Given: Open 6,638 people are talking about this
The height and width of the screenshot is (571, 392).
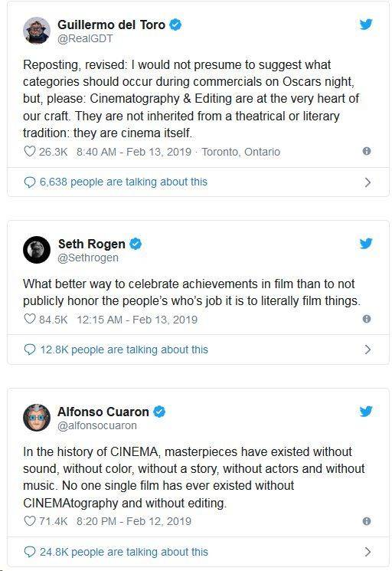Looking at the screenshot, I should point(116,182).
